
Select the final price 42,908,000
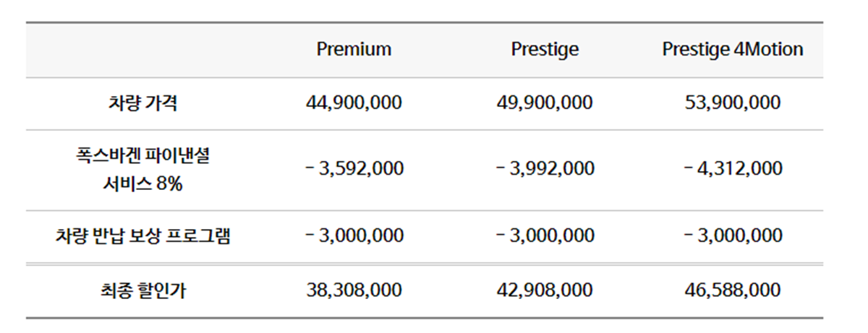click(545, 290)
